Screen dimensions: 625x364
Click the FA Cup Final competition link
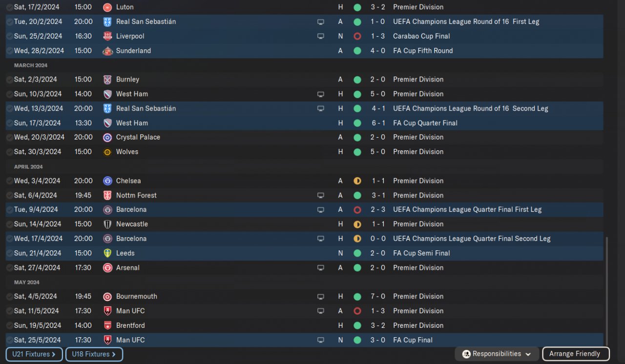(x=413, y=340)
